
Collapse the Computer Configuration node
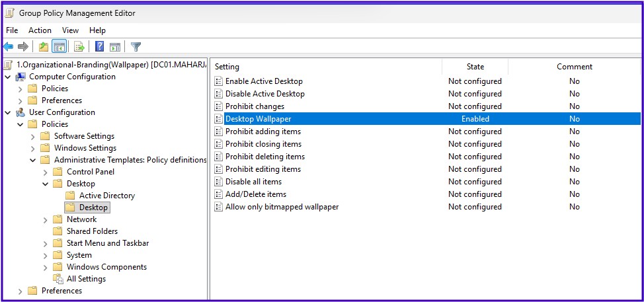(8, 77)
